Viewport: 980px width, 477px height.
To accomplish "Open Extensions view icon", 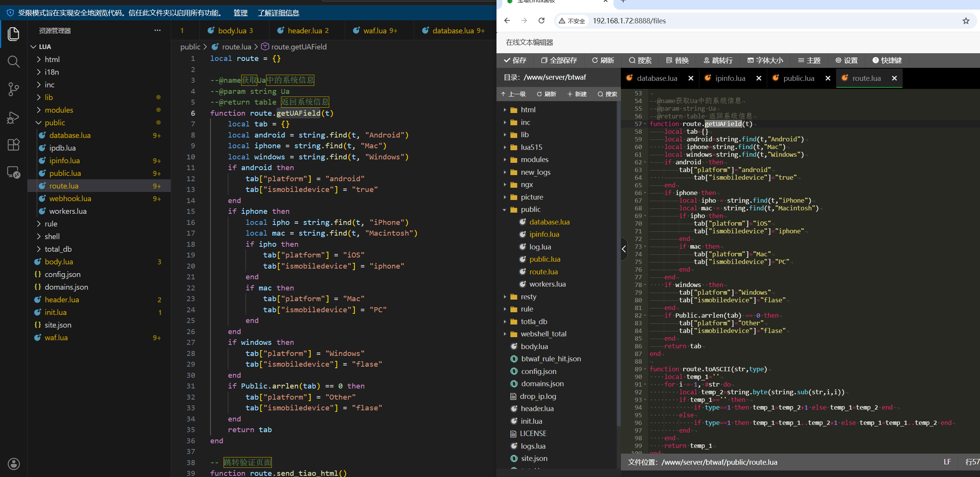I will coord(14,145).
